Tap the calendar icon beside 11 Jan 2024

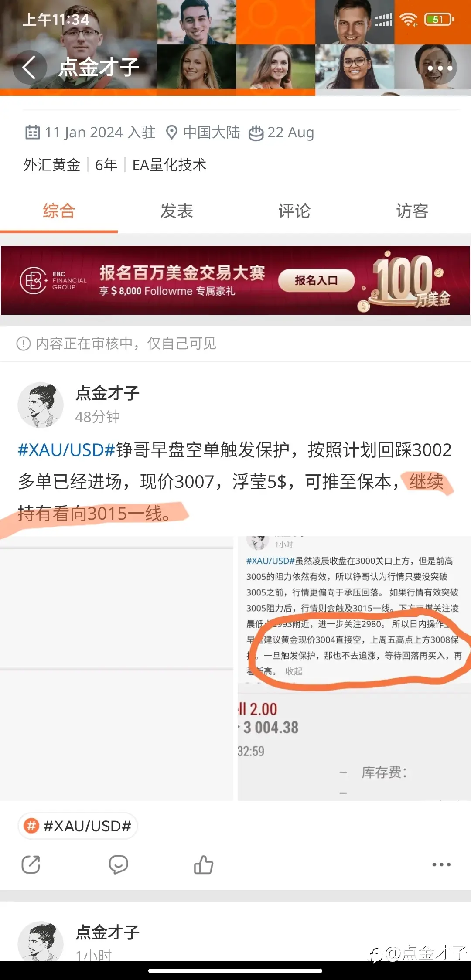point(32,132)
